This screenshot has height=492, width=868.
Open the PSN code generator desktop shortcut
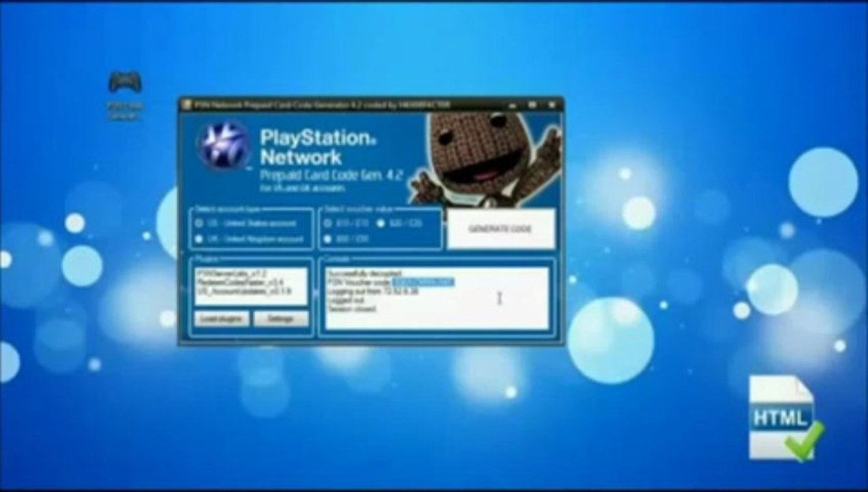pyautogui.click(x=125, y=94)
